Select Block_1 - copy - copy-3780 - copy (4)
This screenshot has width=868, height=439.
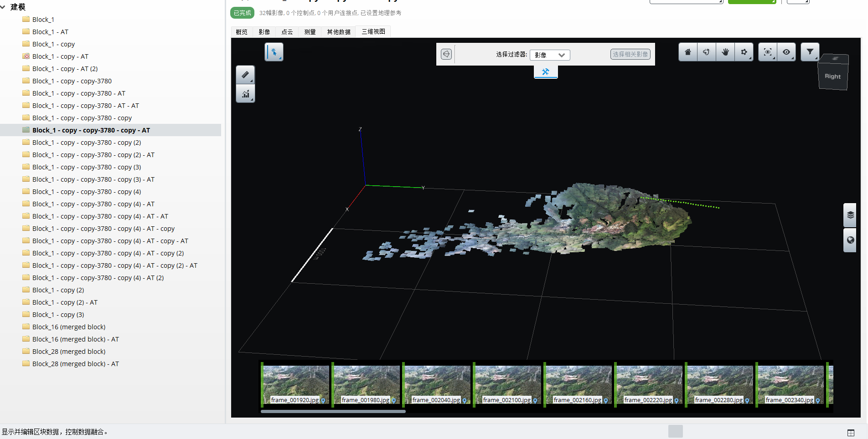87,192
